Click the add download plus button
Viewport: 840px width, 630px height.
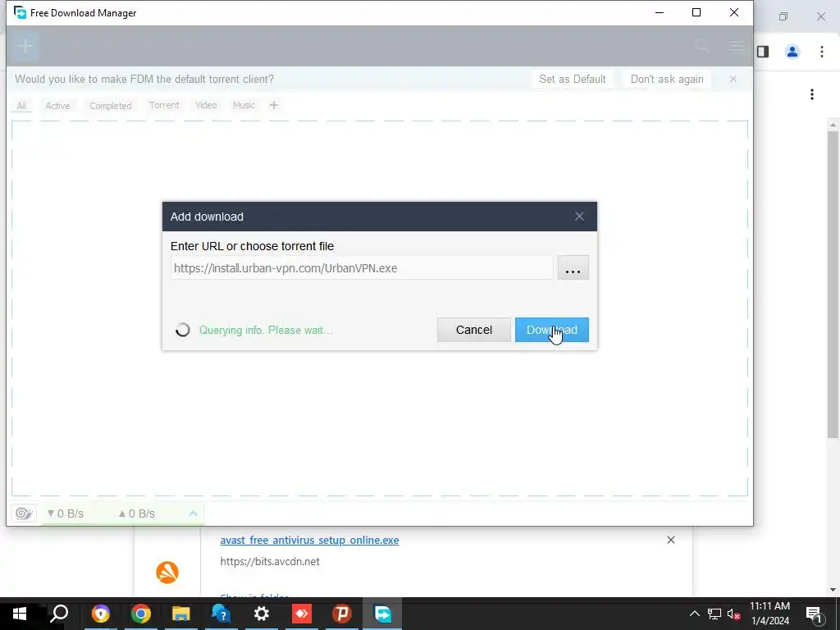(x=24, y=46)
